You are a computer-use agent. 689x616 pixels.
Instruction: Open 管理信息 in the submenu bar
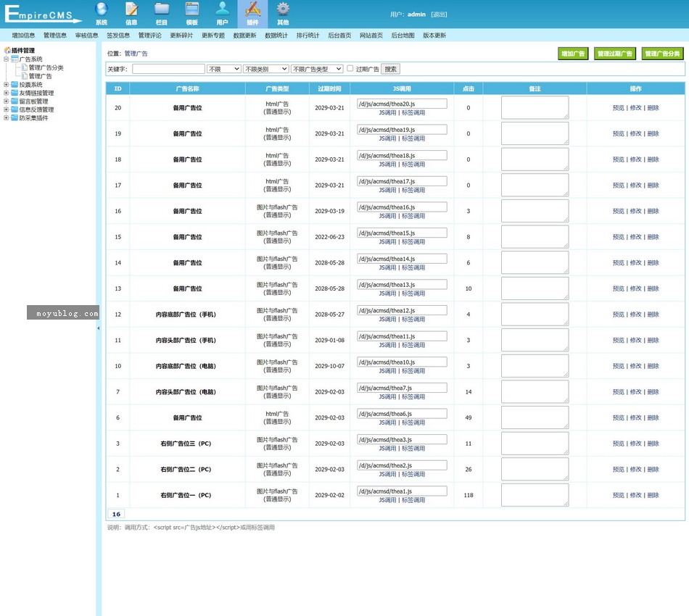point(55,35)
